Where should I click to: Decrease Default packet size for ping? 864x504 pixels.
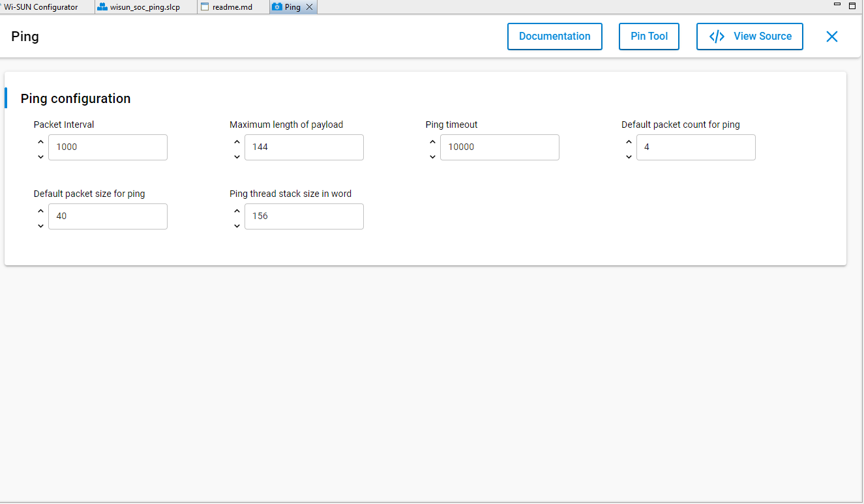(40, 226)
